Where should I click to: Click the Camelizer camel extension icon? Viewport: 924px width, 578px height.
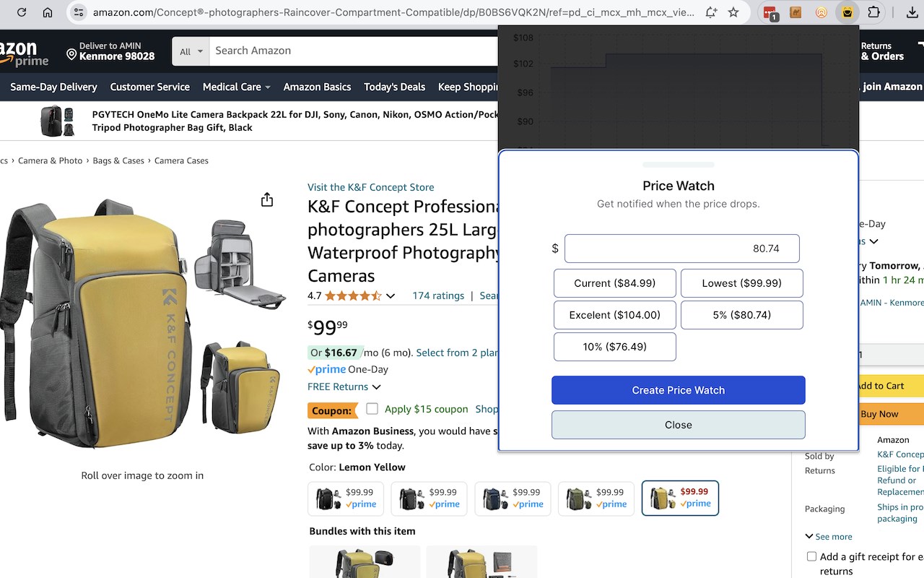click(x=796, y=12)
